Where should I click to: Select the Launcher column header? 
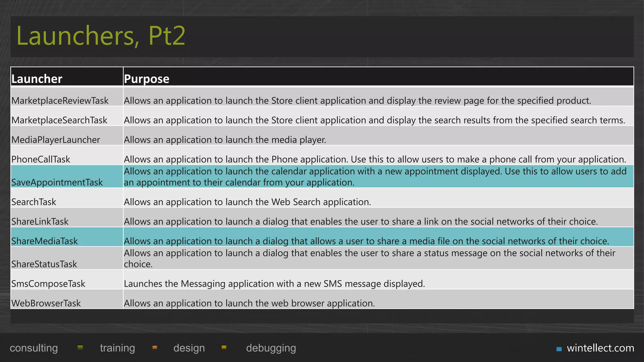coord(37,79)
